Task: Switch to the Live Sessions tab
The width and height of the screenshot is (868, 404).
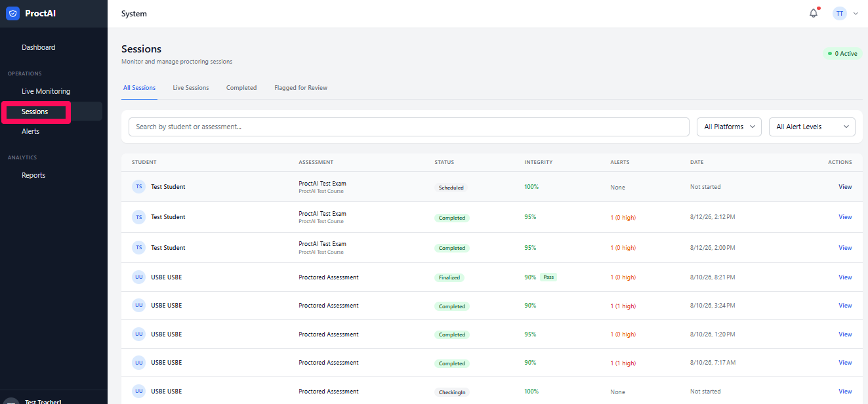Action: coord(191,88)
